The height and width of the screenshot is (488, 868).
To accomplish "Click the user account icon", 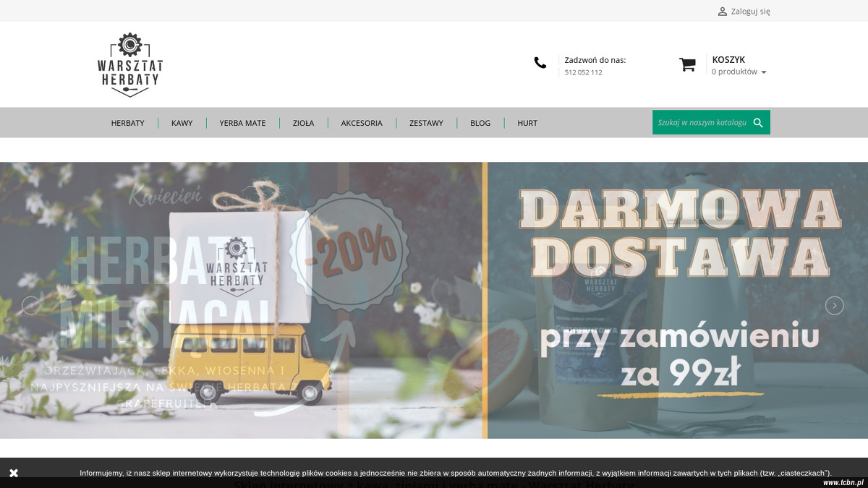I will (x=722, y=12).
